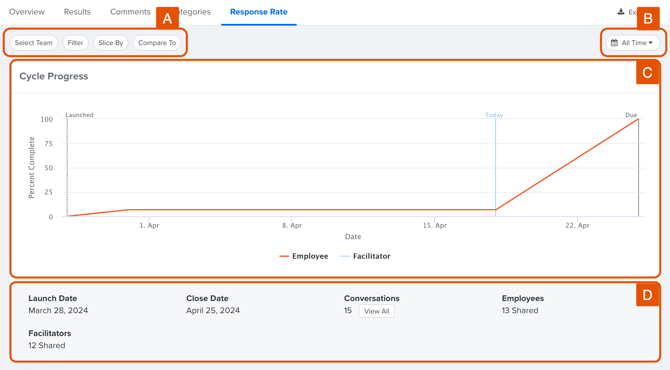This screenshot has width=670, height=370.
Task: Click the download icon next to Export
Action: click(x=621, y=12)
